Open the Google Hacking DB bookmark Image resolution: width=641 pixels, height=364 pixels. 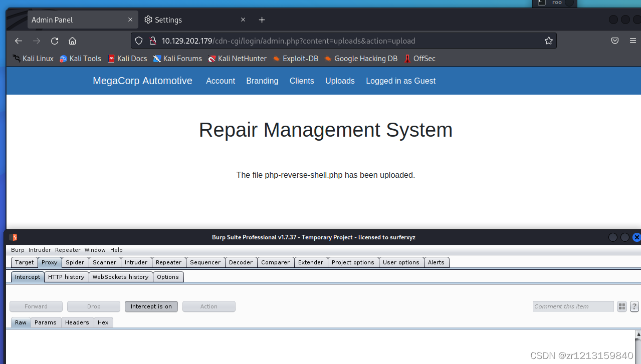coord(361,59)
